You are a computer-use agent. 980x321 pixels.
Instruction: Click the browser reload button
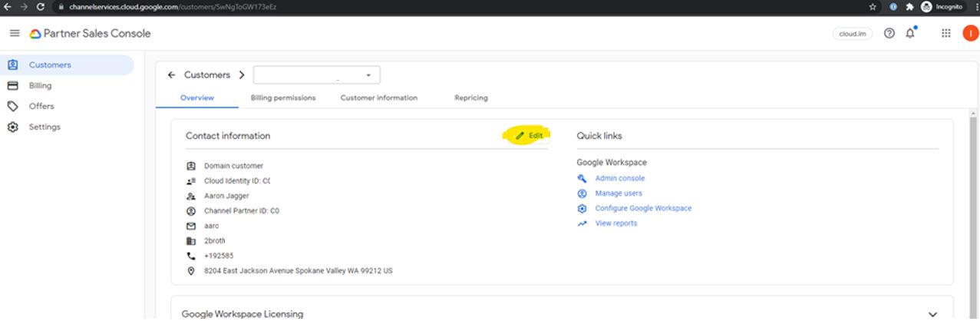coord(41,6)
